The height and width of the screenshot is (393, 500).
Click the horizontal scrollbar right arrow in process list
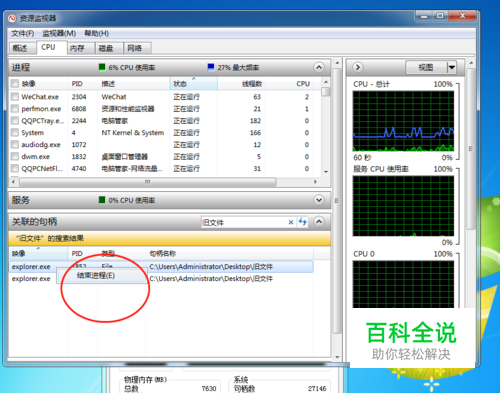(x=315, y=182)
